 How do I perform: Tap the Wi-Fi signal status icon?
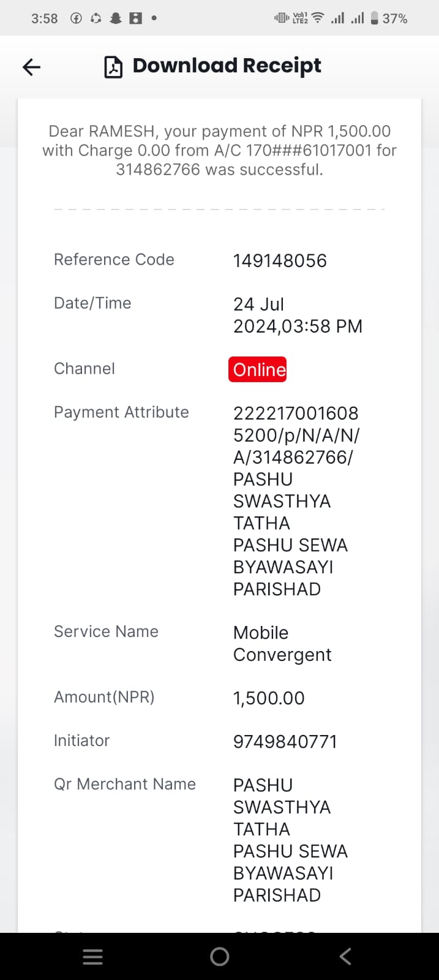click(318, 18)
